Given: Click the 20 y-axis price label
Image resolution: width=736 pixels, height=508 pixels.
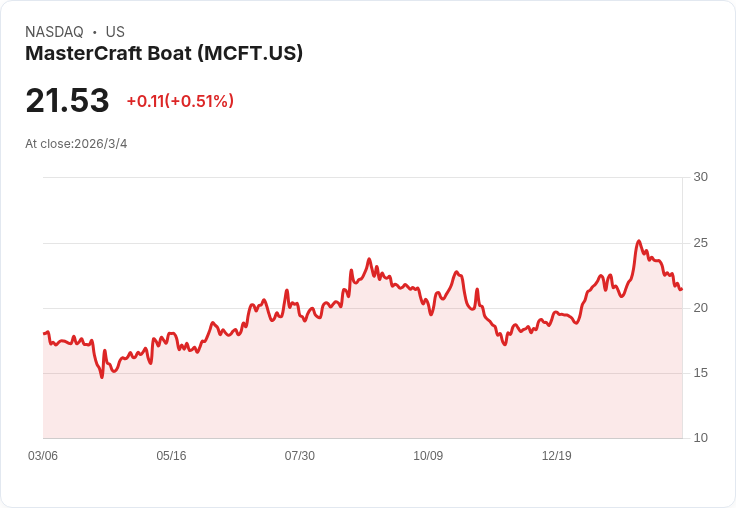Looking at the screenshot, I should tap(700, 308).
